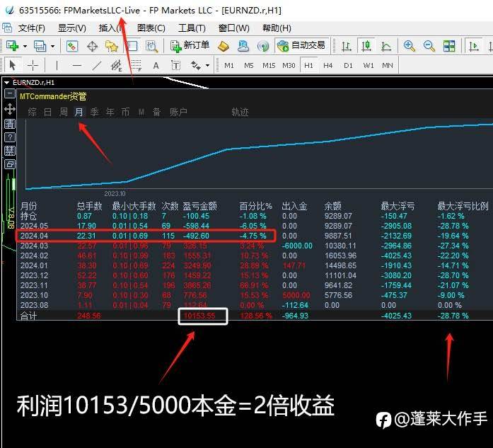The height and width of the screenshot is (448, 493).
Task: Open the 图表(C) menu
Action: click(x=151, y=28)
